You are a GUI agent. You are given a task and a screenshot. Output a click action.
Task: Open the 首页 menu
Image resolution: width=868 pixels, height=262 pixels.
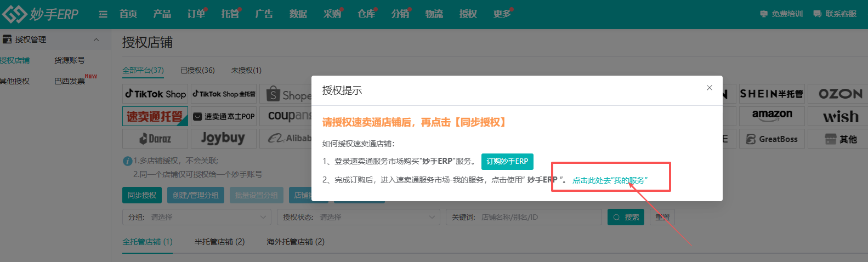[128, 14]
